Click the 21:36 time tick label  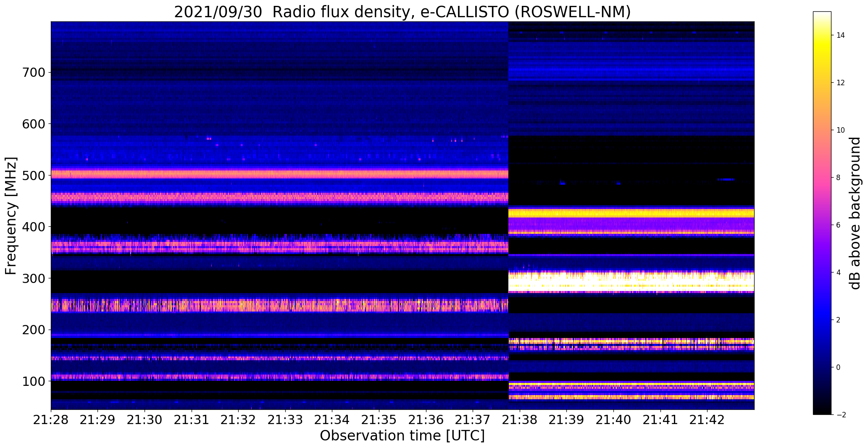point(426,420)
